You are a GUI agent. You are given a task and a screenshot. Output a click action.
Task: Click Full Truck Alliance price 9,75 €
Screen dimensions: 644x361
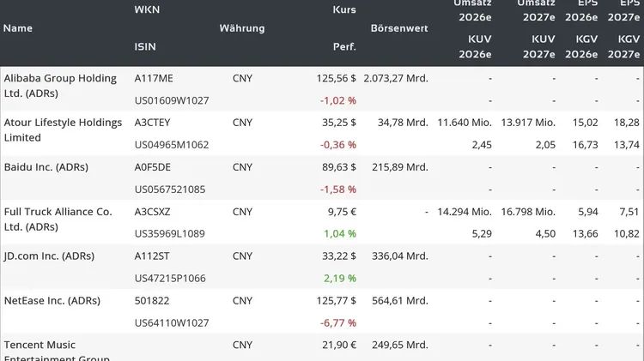(342, 212)
